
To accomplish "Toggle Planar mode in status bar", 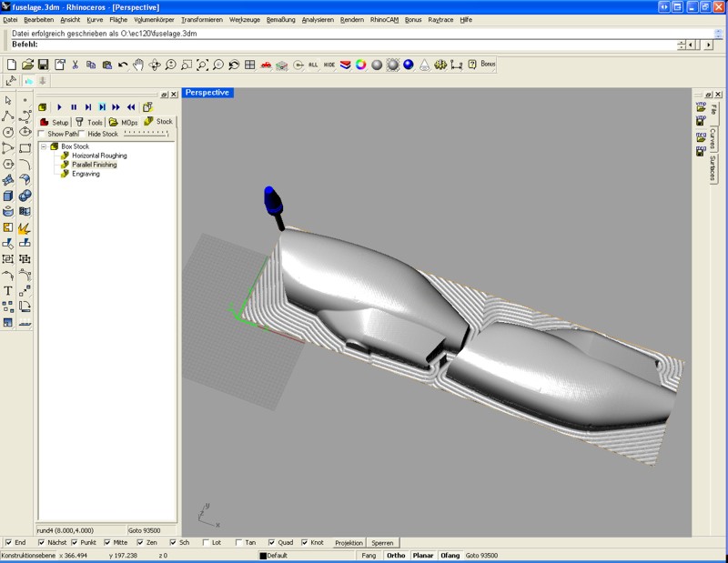I will [423, 556].
